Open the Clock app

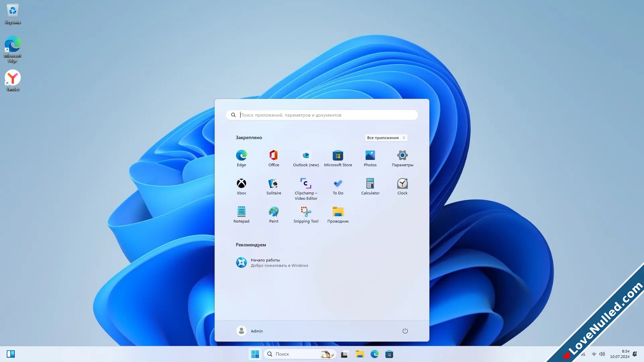click(402, 187)
